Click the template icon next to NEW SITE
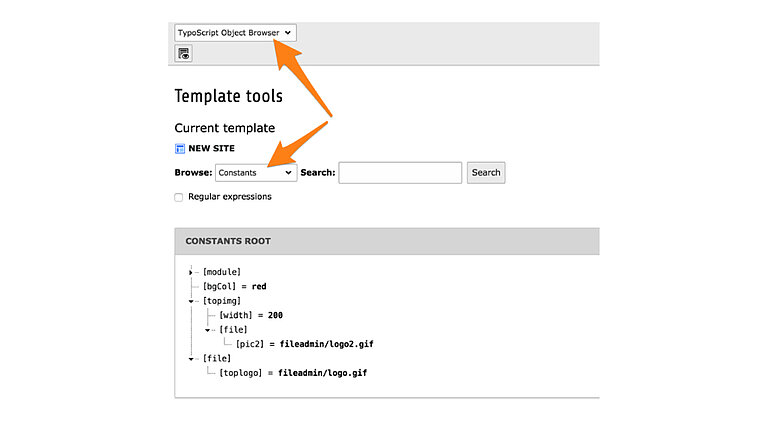This screenshot has height=425, width=768. 180,148
